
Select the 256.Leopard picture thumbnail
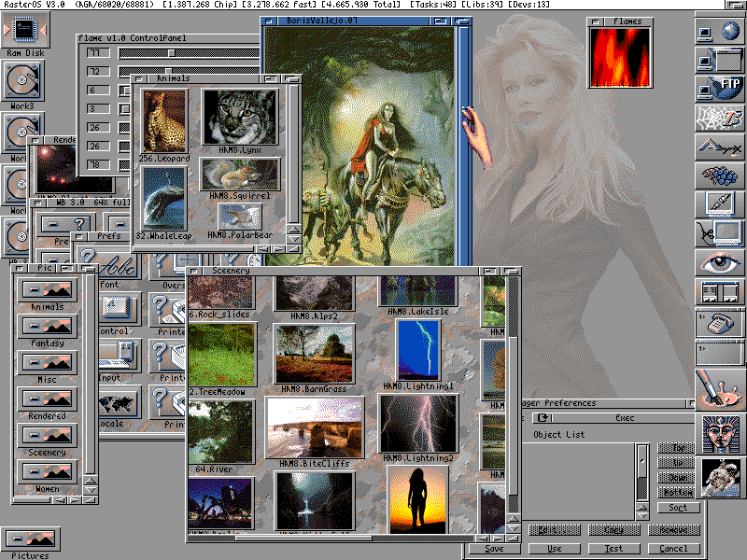164,121
